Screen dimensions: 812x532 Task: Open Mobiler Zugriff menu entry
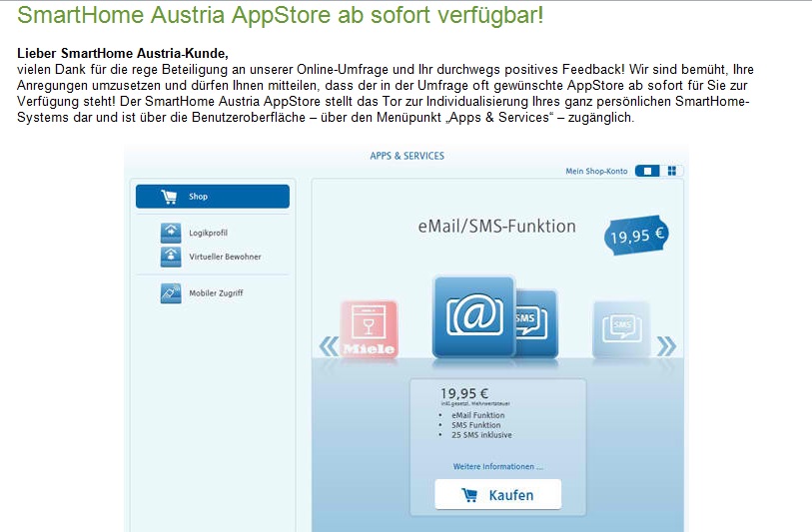tap(216, 292)
